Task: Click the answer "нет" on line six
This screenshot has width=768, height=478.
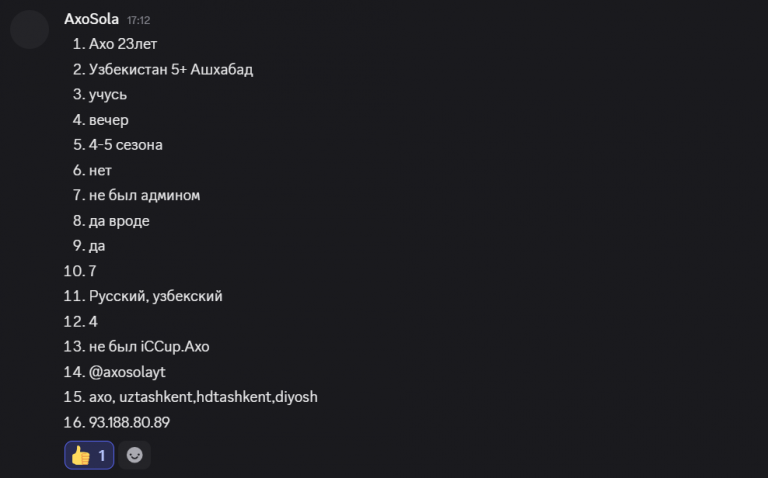Action: (x=100, y=170)
